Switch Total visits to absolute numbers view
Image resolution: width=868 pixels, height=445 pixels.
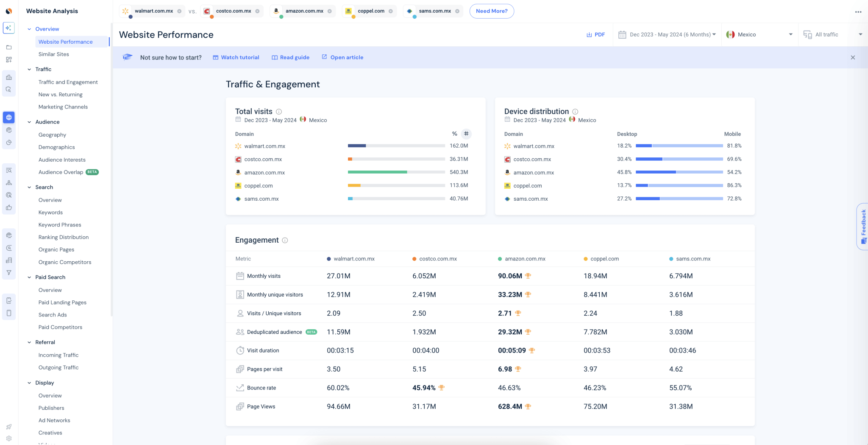(466, 134)
